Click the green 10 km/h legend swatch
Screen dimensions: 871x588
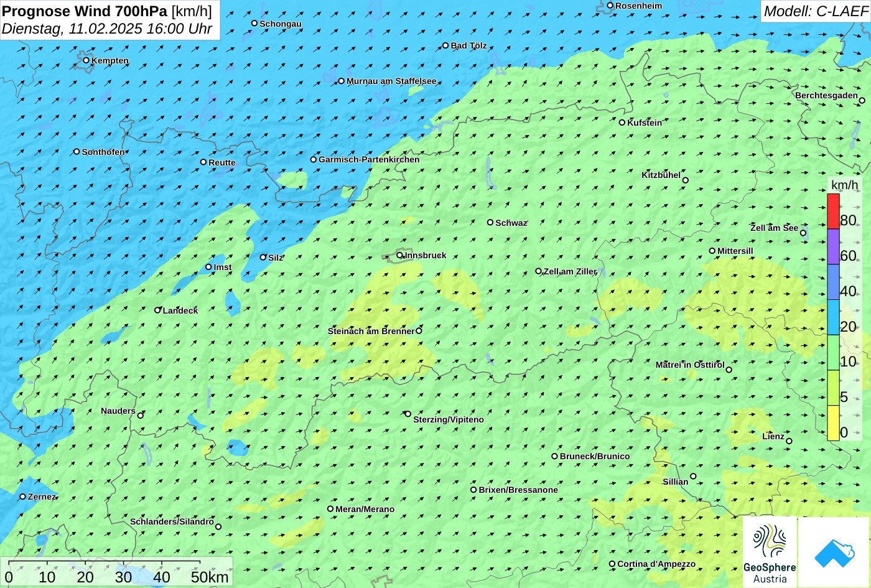[x=833, y=353]
